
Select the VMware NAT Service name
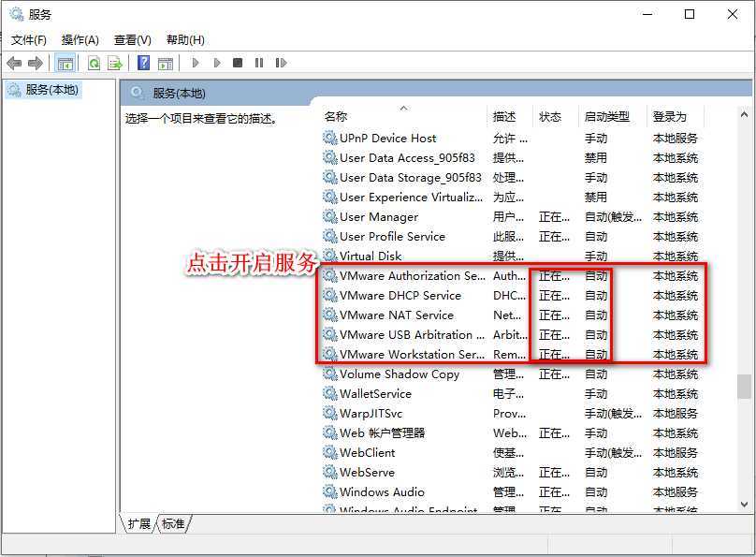click(397, 315)
